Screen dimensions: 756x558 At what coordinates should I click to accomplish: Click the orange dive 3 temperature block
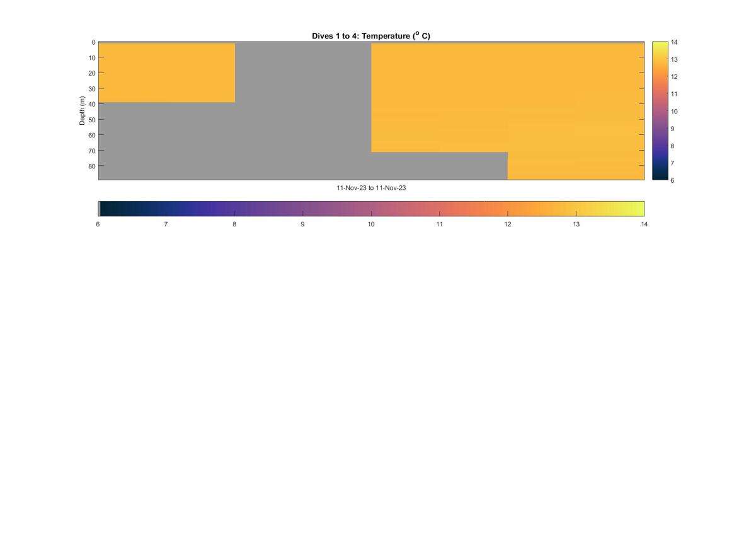tap(440, 98)
